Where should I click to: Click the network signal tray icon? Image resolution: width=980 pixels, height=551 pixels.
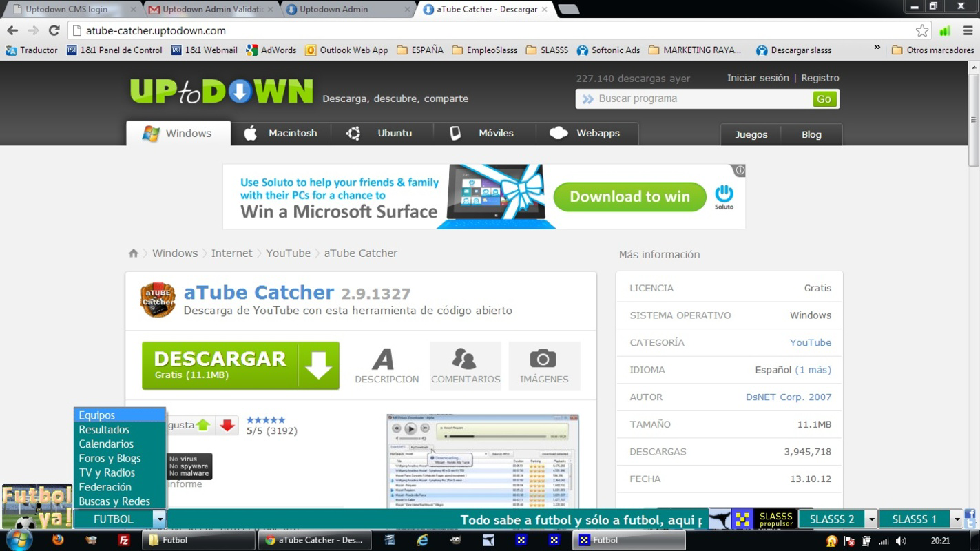tap(883, 541)
